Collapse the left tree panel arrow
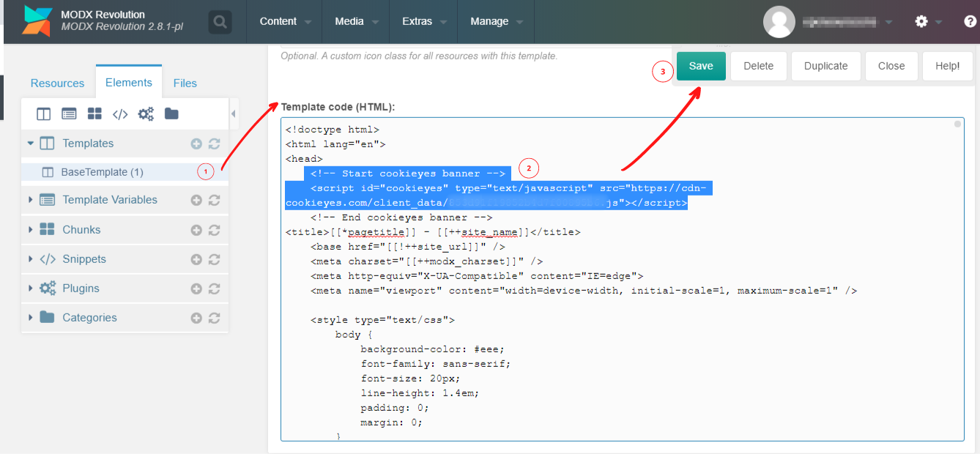This screenshot has height=454, width=980. pos(234,113)
